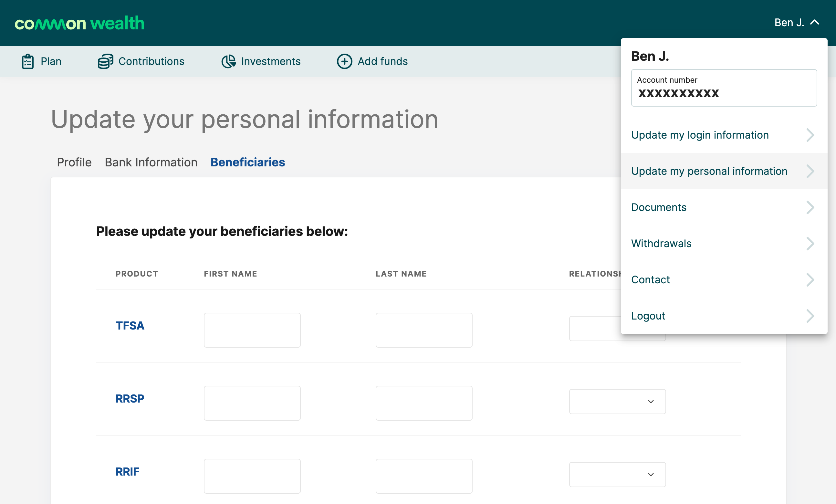The width and height of the screenshot is (836, 504).
Task: Click chevron beside Update my login information
Action: pos(810,135)
